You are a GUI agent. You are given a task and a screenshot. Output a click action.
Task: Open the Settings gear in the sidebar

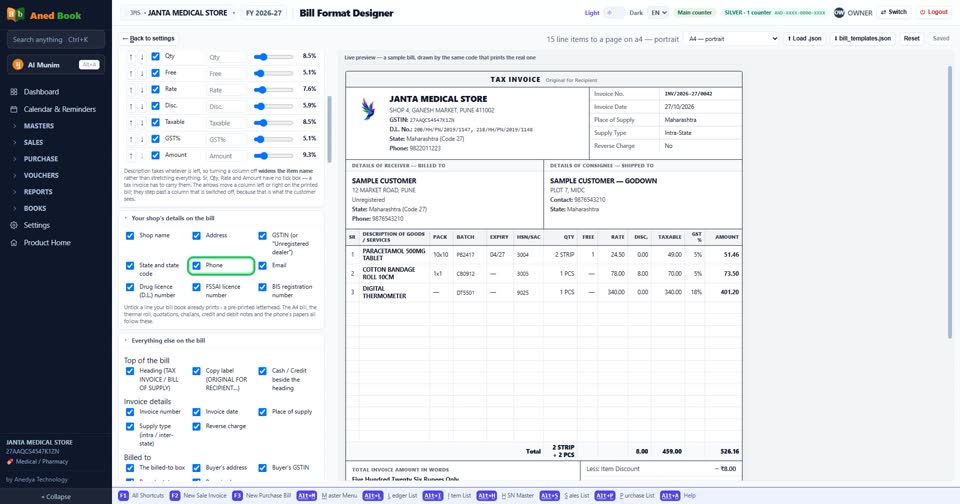coord(13,225)
